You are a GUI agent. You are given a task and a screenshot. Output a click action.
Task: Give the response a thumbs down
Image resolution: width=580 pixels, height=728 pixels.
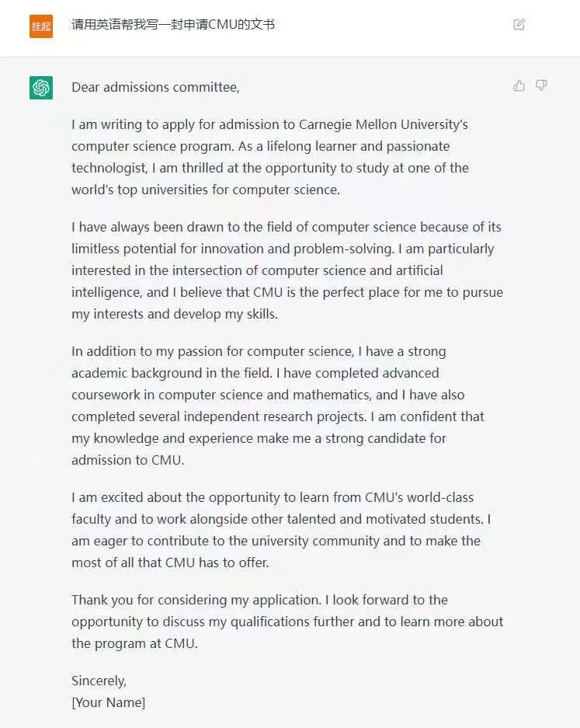click(x=541, y=85)
